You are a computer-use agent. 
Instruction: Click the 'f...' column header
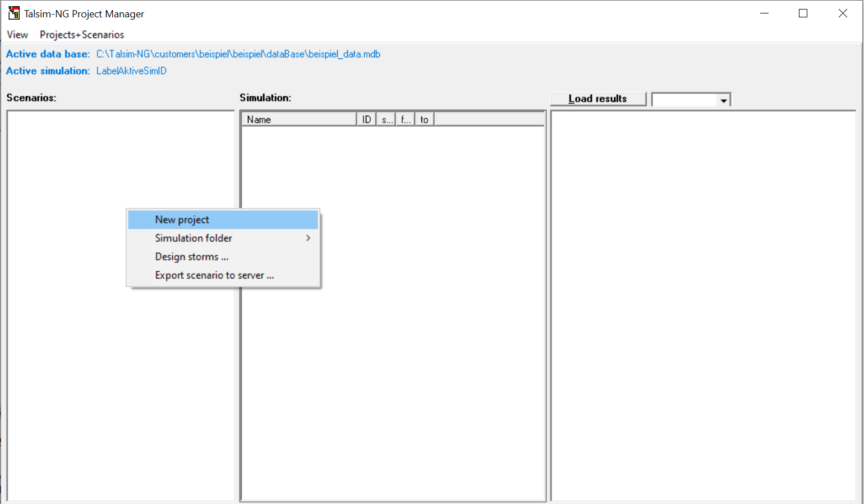coord(405,119)
